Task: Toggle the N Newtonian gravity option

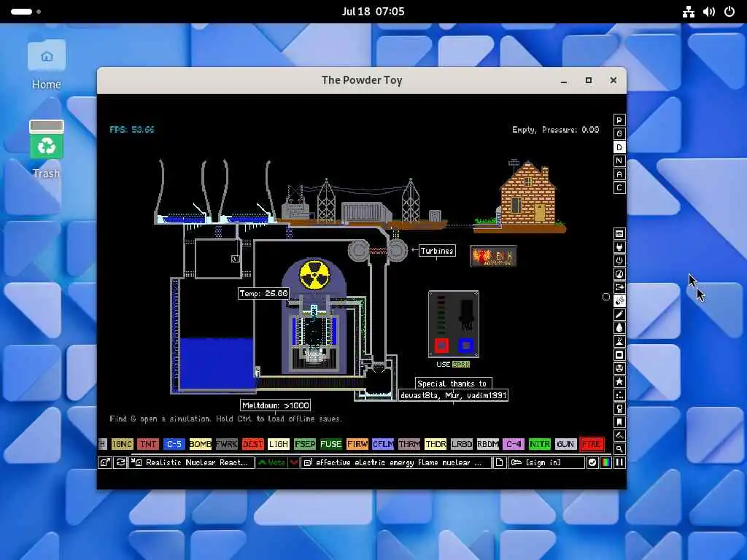Action: pyautogui.click(x=619, y=160)
